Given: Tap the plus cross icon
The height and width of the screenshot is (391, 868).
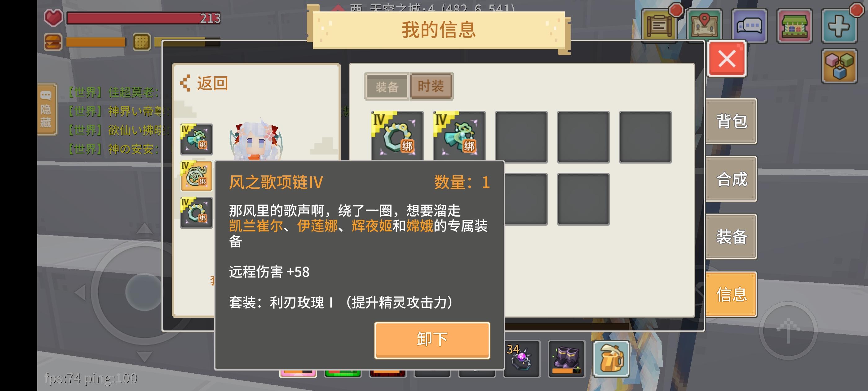Looking at the screenshot, I should [x=839, y=26].
